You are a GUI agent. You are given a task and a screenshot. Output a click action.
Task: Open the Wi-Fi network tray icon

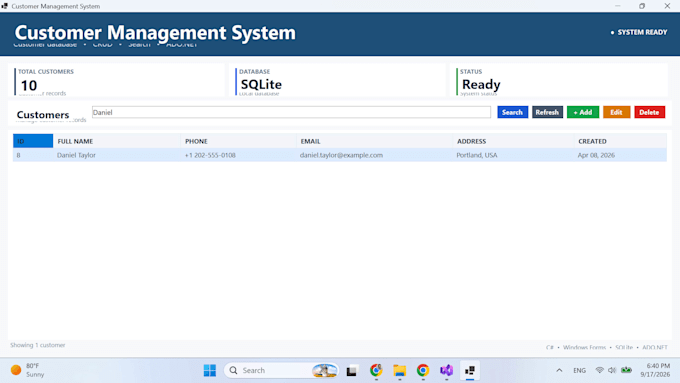point(599,370)
